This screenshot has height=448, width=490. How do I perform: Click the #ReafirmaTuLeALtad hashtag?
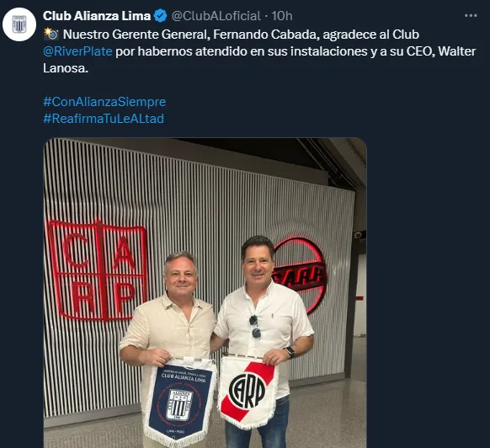click(x=104, y=119)
